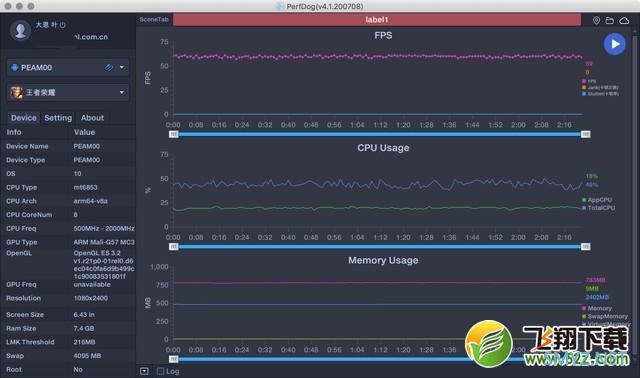Screen dimensions: 640x378
Task: Click the link icon in the PEAM00 device box
Action: [x=109, y=67]
